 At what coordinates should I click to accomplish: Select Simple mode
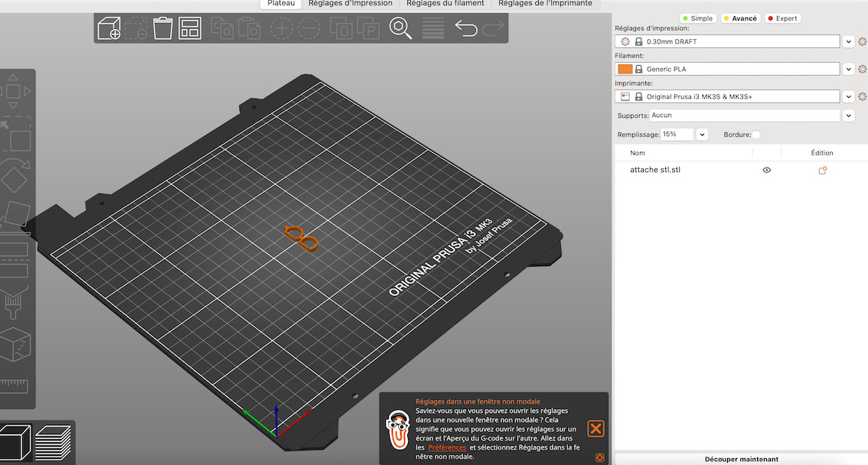click(698, 18)
